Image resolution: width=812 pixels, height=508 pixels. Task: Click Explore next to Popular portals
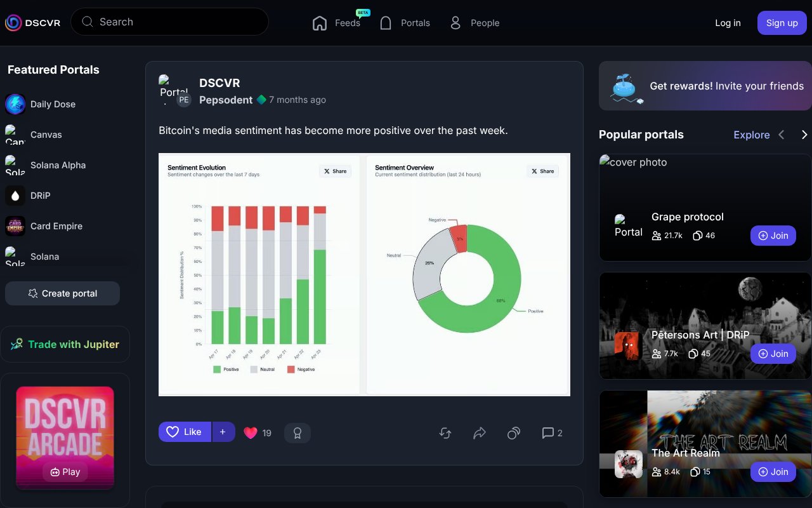click(x=752, y=135)
